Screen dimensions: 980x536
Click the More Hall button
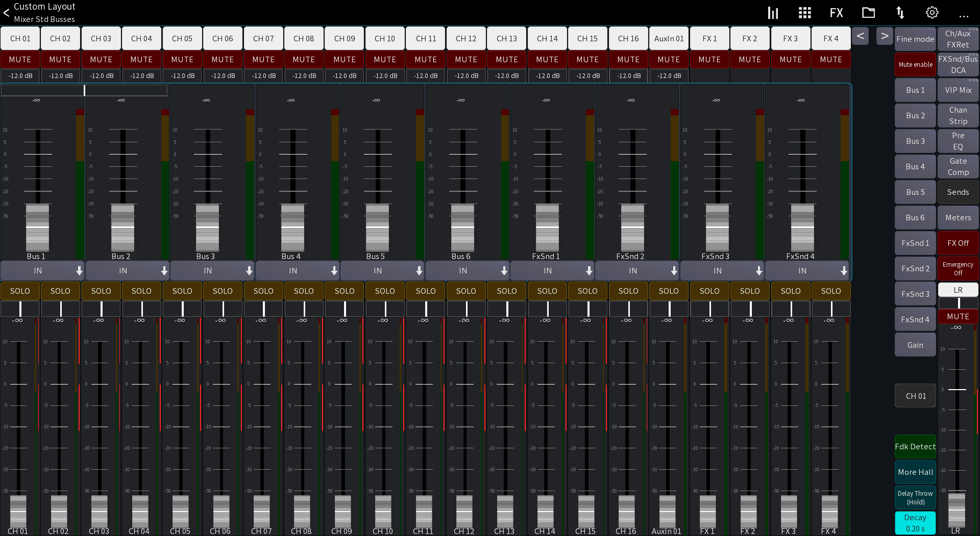(915, 472)
